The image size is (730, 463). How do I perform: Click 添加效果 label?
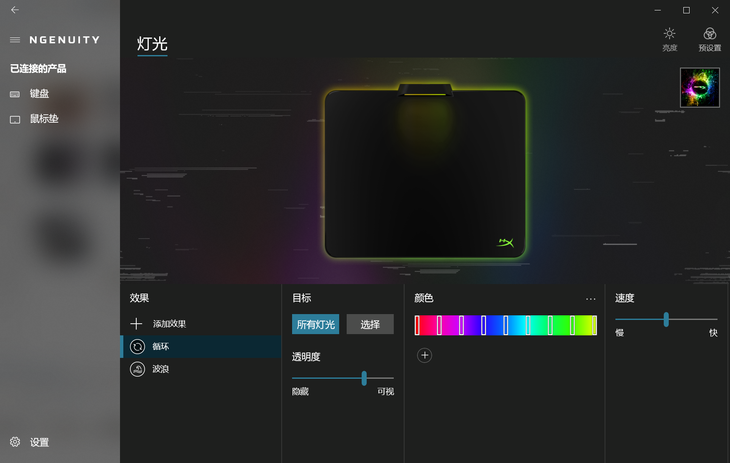click(169, 324)
